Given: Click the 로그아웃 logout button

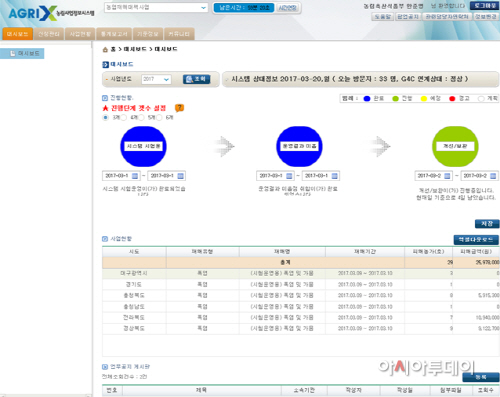Looking at the screenshot, I should [x=484, y=6].
